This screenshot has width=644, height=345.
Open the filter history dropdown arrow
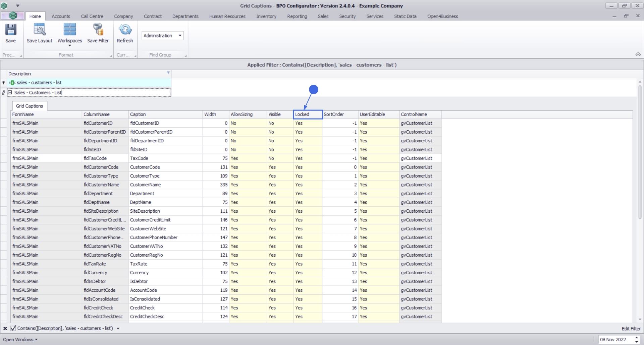click(118, 329)
